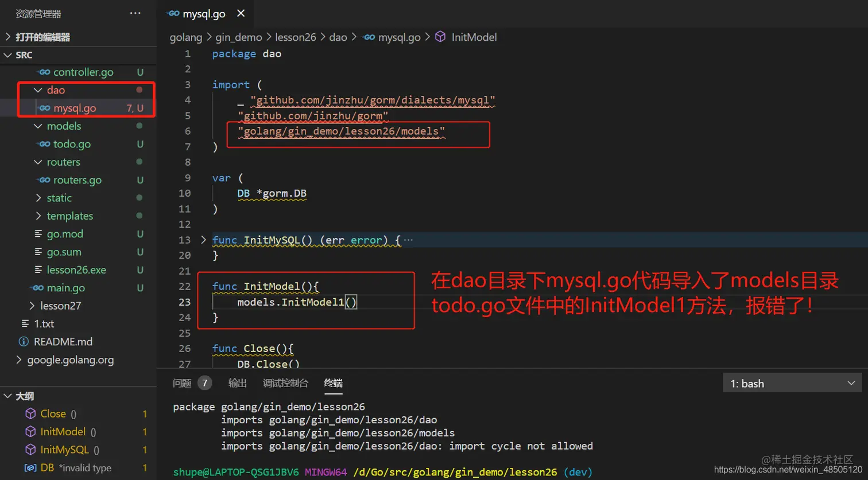Open main.go from the file tree
Screen dimensions: 868x480
click(x=65, y=288)
